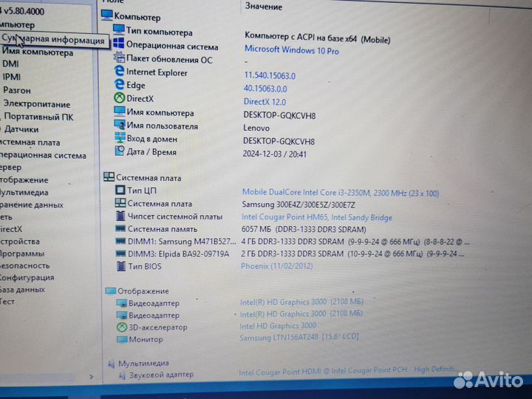Click the Отображение section header icon
The image size is (532, 399).
111,291
